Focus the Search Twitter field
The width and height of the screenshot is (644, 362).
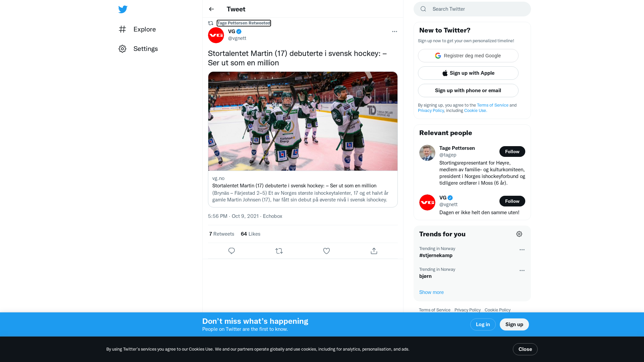point(472,9)
